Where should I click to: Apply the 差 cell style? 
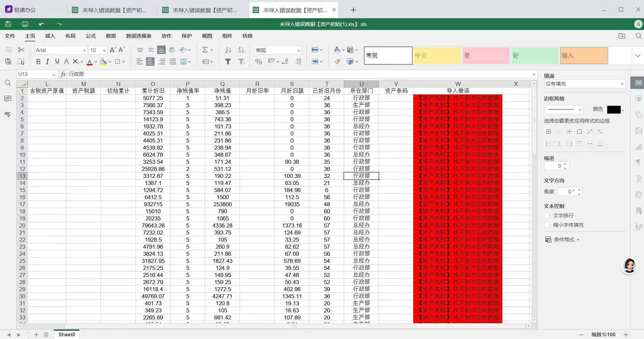[x=486, y=56]
